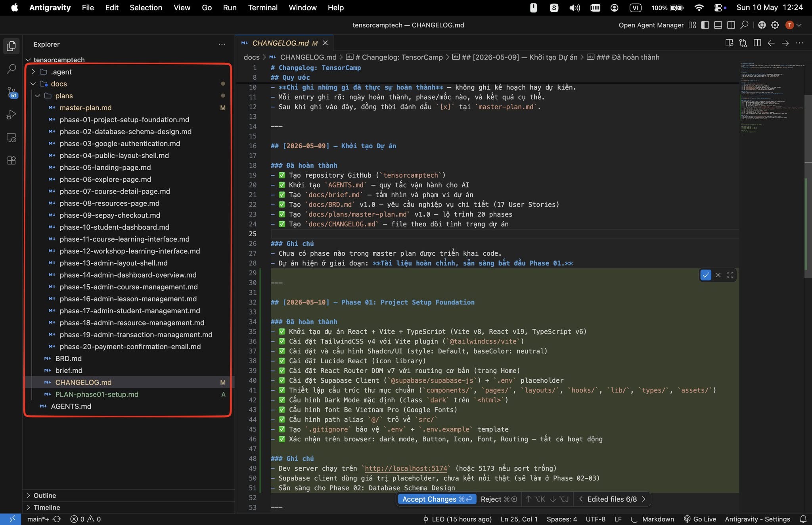Viewport: 812px width, 525px height.
Task: Open the Extensions view
Action: click(x=11, y=161)
